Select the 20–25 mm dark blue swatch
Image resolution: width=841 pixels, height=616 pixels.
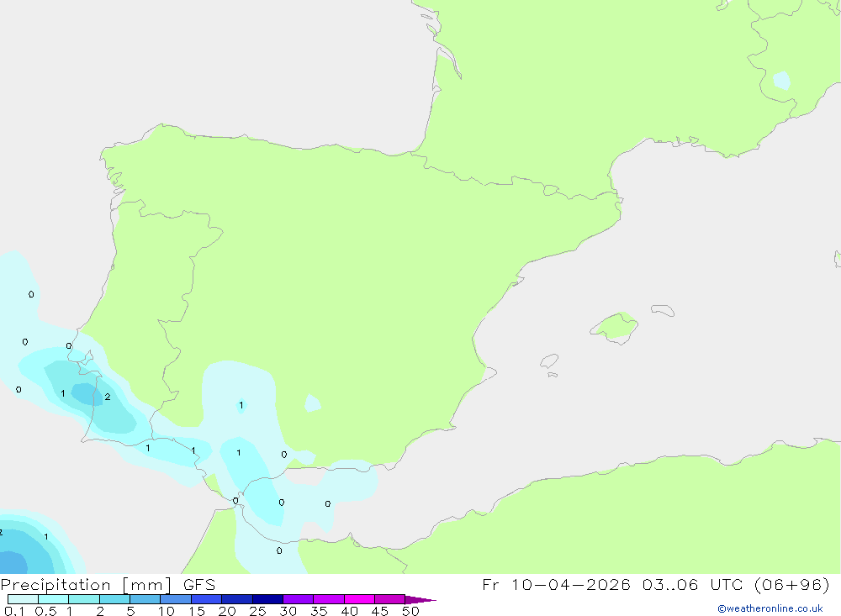point(237,599)
